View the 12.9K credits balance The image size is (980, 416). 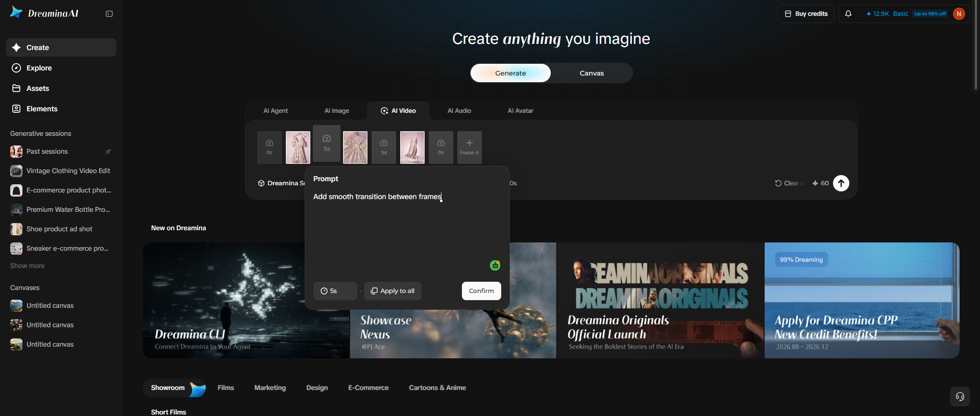[x=877, y=14]
